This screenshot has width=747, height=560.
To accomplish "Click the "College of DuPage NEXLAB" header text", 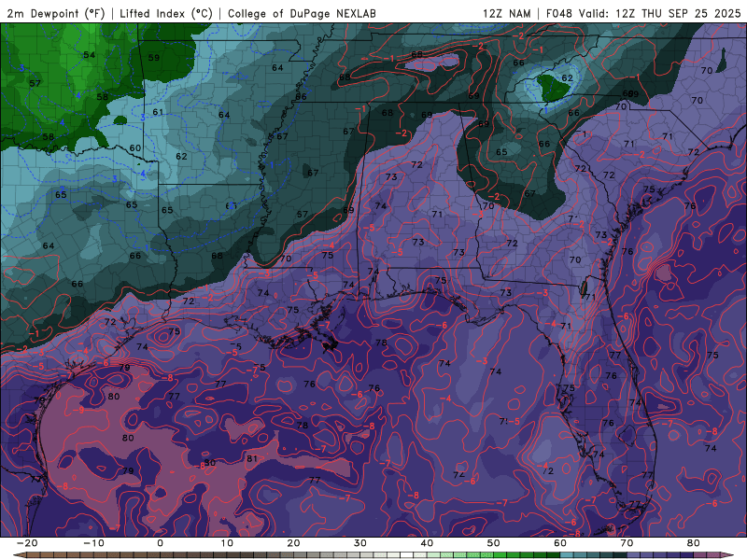I will pos(302,13).
